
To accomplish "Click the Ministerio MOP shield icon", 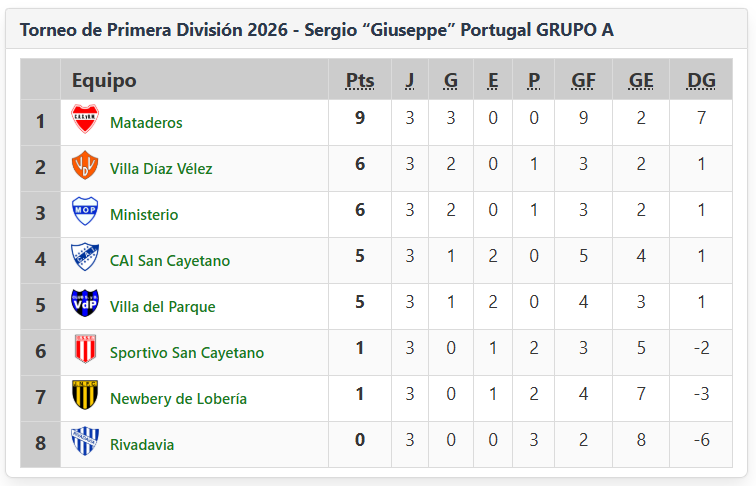I will pyautogui.click(x=85, y=212).
